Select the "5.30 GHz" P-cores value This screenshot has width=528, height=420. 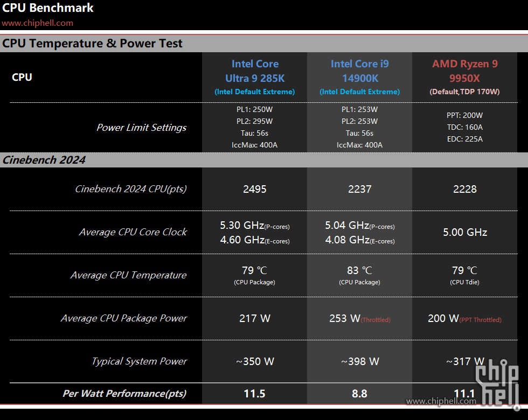click(x=242, y=225)
